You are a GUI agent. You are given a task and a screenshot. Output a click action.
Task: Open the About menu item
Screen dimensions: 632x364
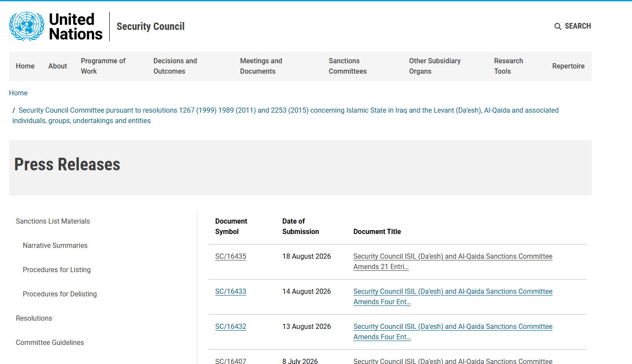[x=58, y=66]
